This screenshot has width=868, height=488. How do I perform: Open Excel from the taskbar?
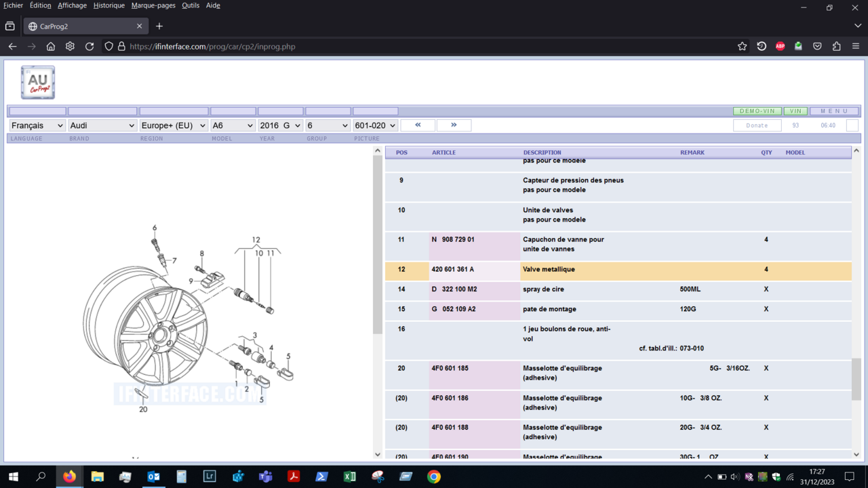pyautogui.click(x=349, y=476)
